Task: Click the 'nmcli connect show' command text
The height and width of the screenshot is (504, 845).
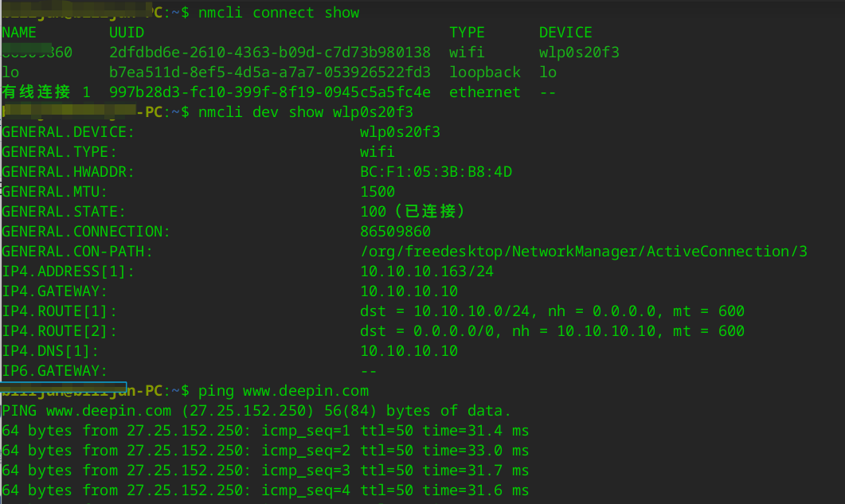Action: click(x=279, y=13)
